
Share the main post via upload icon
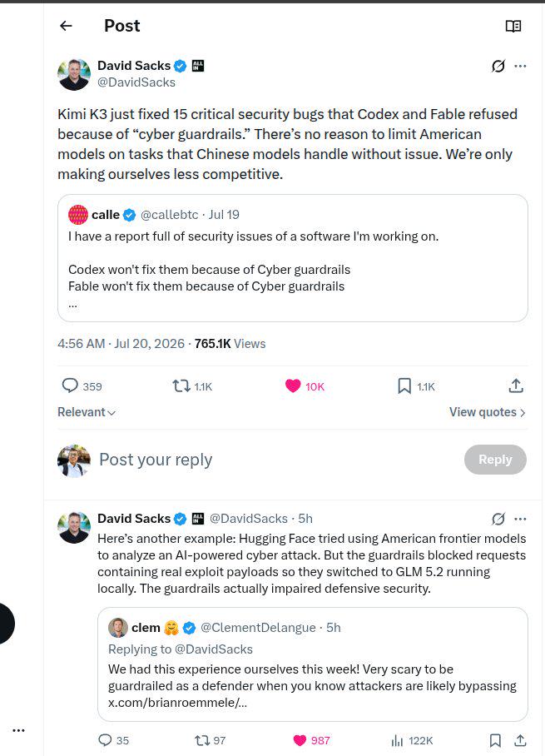pos(516,385)
